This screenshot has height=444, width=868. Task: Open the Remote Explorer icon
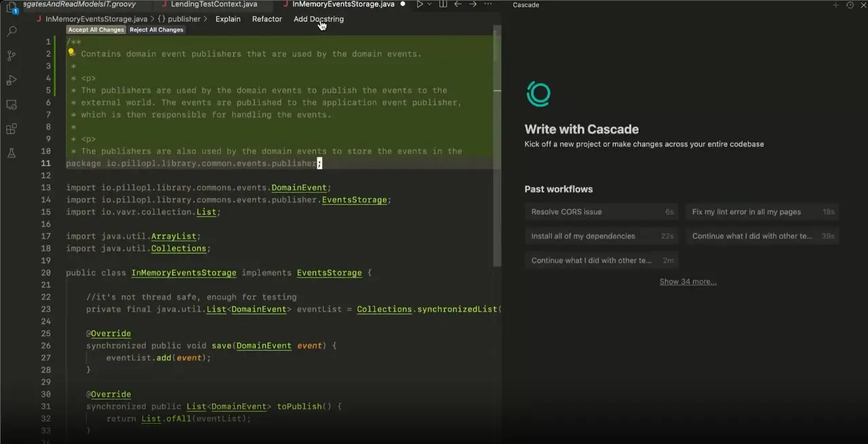pyautogui.click(x=12, y=104)
